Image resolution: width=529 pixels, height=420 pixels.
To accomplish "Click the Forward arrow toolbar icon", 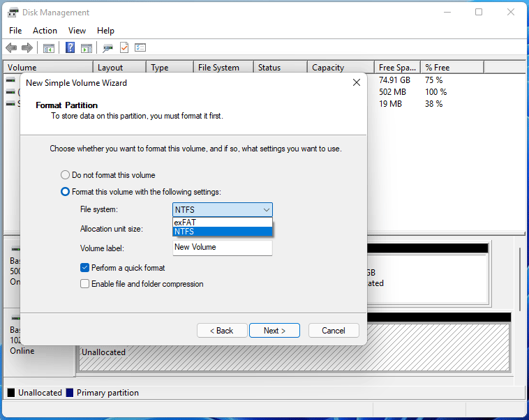I will [x=27, y=48].
